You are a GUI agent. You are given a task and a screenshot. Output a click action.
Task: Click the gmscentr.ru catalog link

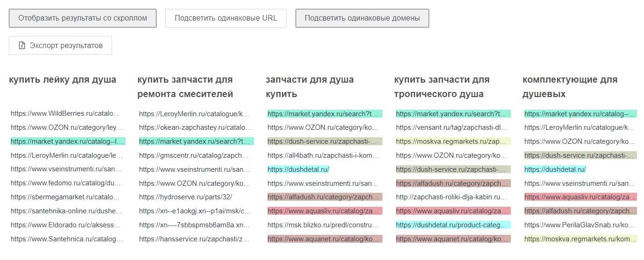click(195, 155)
